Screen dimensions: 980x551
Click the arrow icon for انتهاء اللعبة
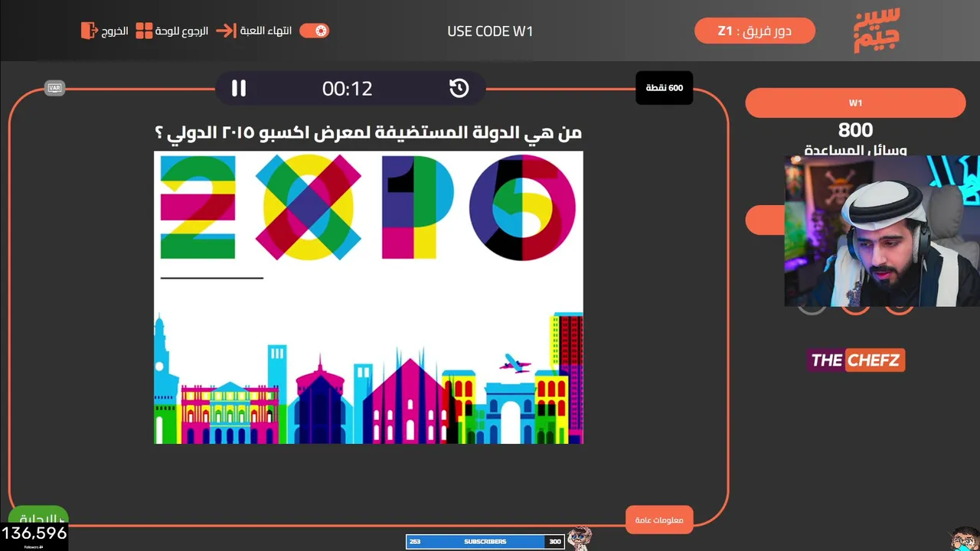click(x=226, y=31)
